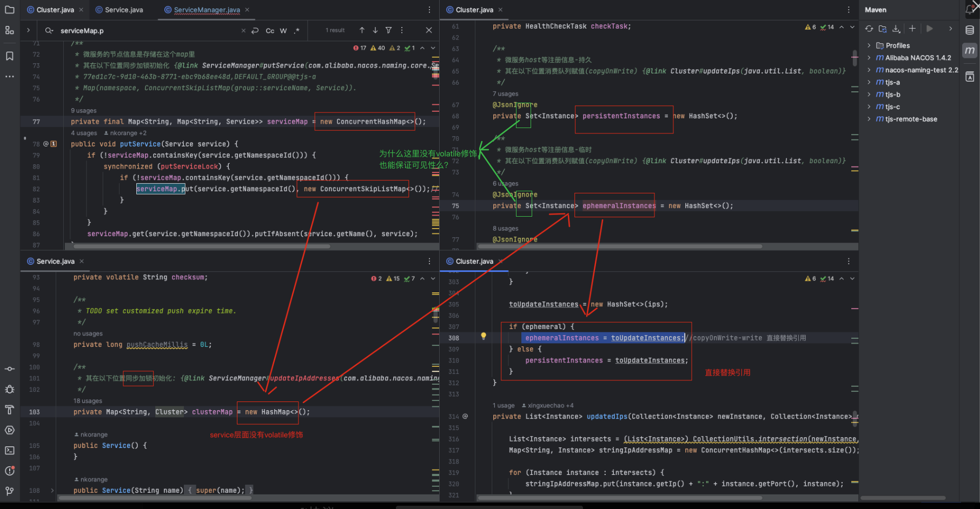Open the Commit tool window icon
Viewport: 980px width, 509px height.
(x=9, y=369)
